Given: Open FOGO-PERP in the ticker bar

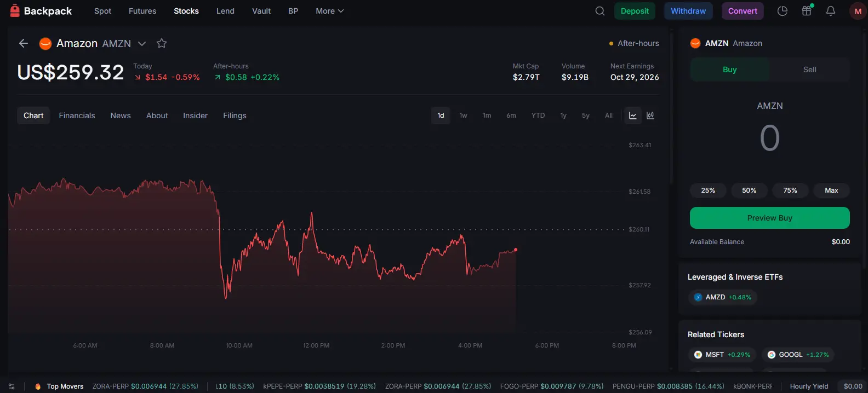Looking at the screenshot, I should coord(552,386).
